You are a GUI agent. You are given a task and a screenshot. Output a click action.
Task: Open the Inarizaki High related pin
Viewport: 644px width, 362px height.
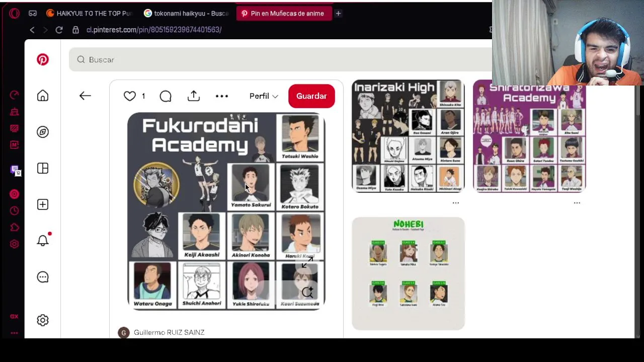coord(408,136)
